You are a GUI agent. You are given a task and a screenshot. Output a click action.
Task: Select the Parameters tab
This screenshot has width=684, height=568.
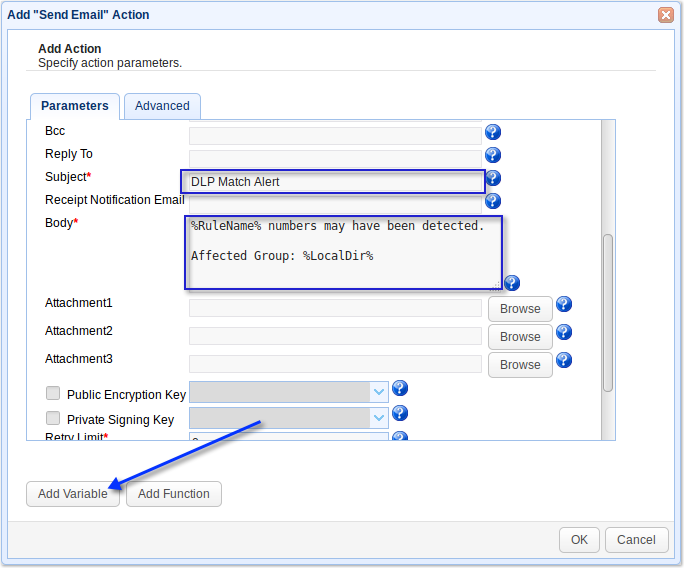(x=75, y=106)
